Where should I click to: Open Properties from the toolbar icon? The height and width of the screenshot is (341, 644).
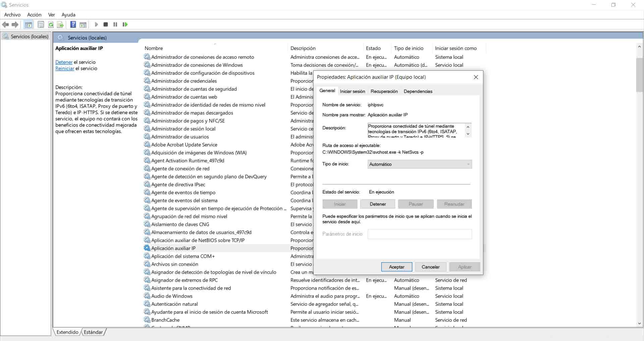(x=41, y=24)
